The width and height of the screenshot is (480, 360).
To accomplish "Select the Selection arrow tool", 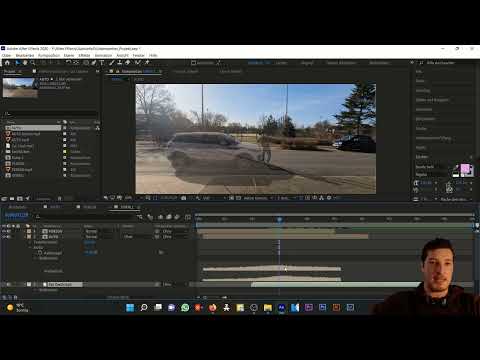I will coord(17,63).
